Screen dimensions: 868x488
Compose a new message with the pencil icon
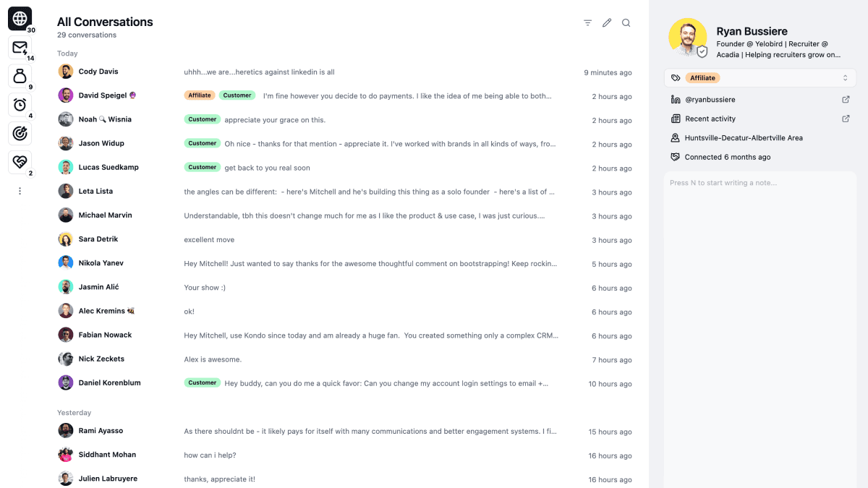tap(607, 22)
